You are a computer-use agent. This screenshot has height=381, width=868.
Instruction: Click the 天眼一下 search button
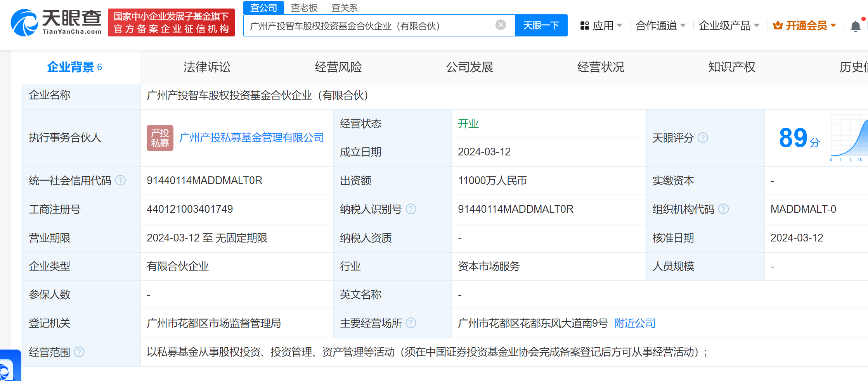[541, 26]
